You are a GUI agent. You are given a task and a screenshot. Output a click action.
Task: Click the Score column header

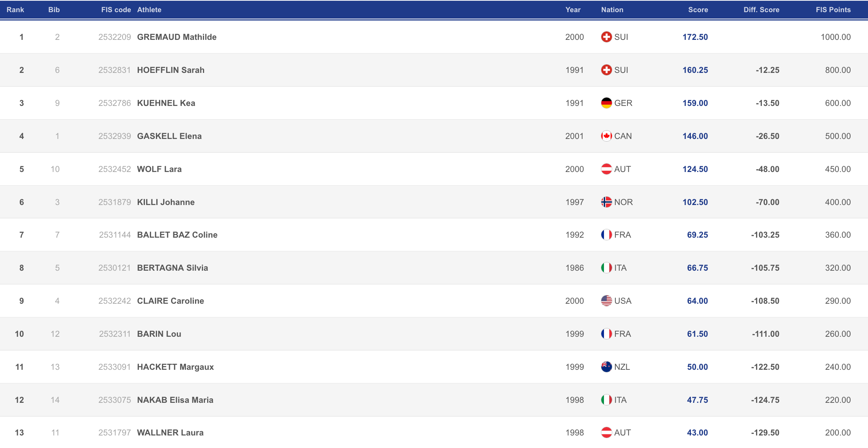pyautogui.click(x=698, y=10)
